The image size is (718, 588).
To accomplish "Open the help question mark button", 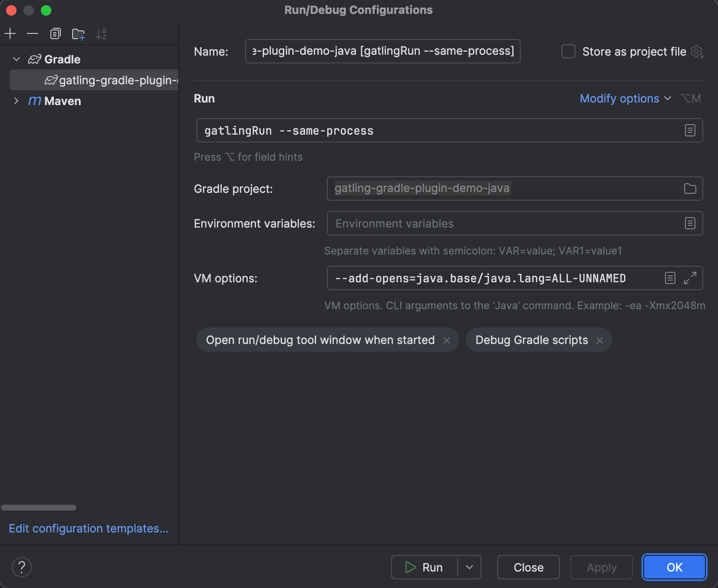I will 22,567.
